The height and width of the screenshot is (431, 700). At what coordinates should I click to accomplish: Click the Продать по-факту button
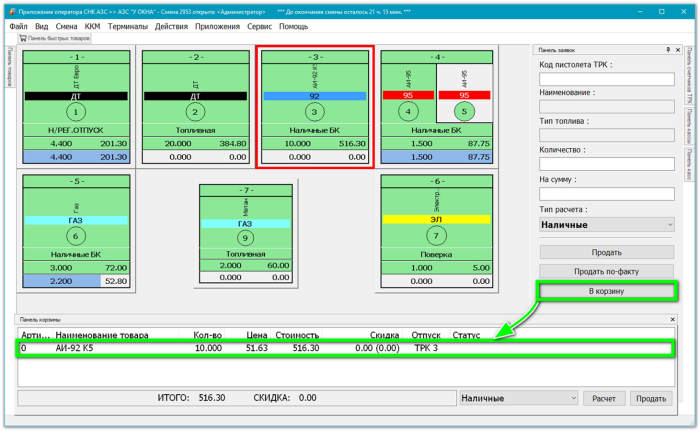point(606,271)
